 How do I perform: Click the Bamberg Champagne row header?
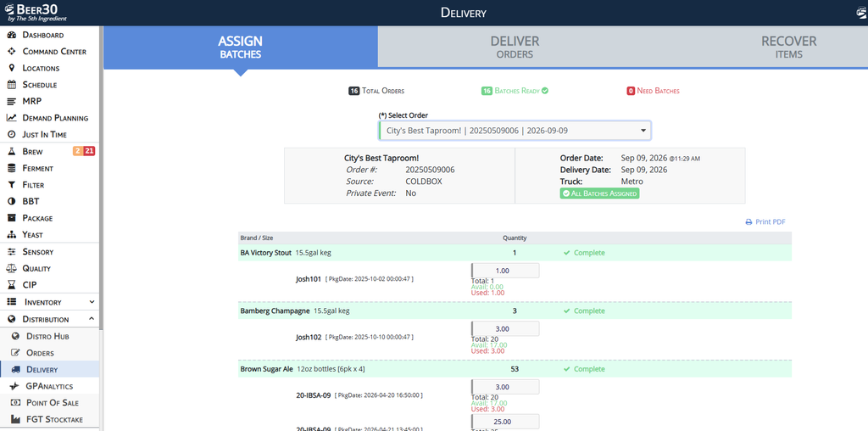click(x=515, y=311)
